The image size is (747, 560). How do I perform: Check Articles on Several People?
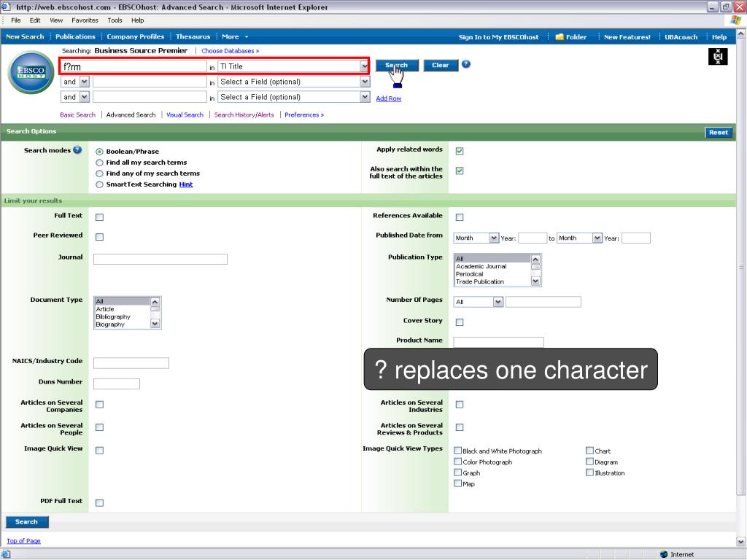pyautogui.click(x=99, y=427)
